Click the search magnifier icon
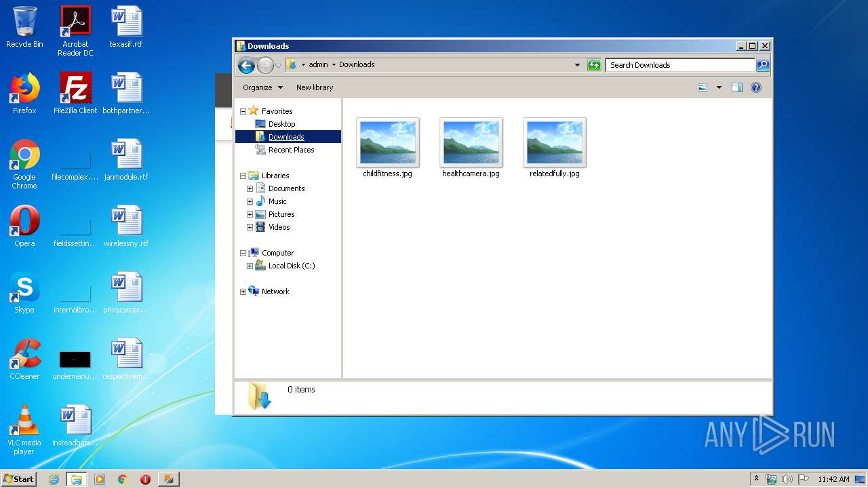The image size is (868, 488). tap(763, 65)
